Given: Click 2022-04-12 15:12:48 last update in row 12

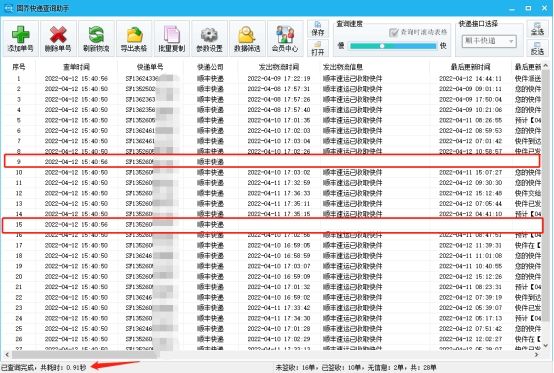Looking at the screenshot, I should click(470, 193).
